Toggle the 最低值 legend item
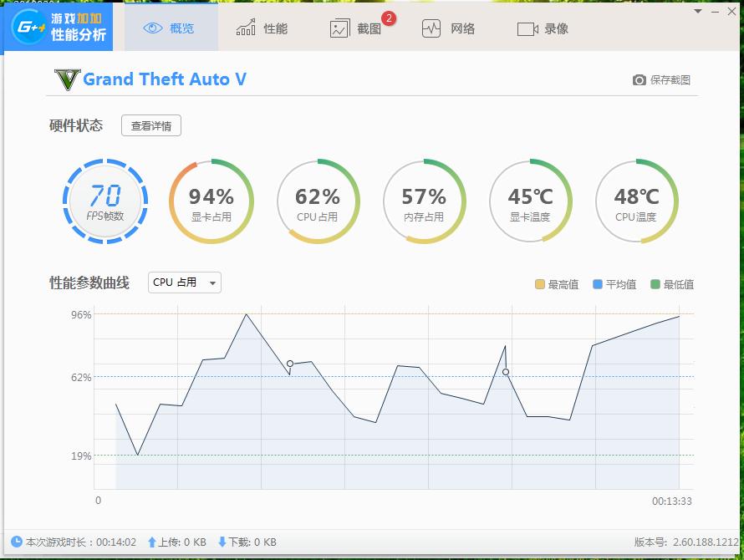 click(x=670, y=284)
